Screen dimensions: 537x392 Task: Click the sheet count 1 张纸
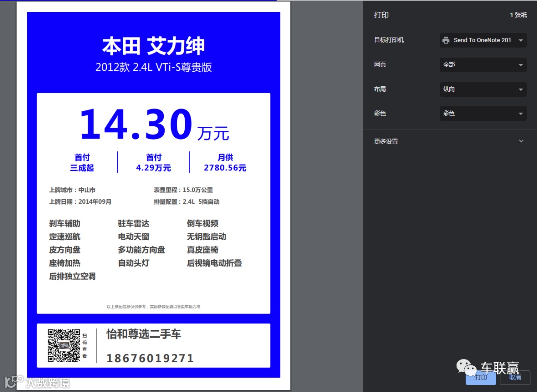point(518,15)
